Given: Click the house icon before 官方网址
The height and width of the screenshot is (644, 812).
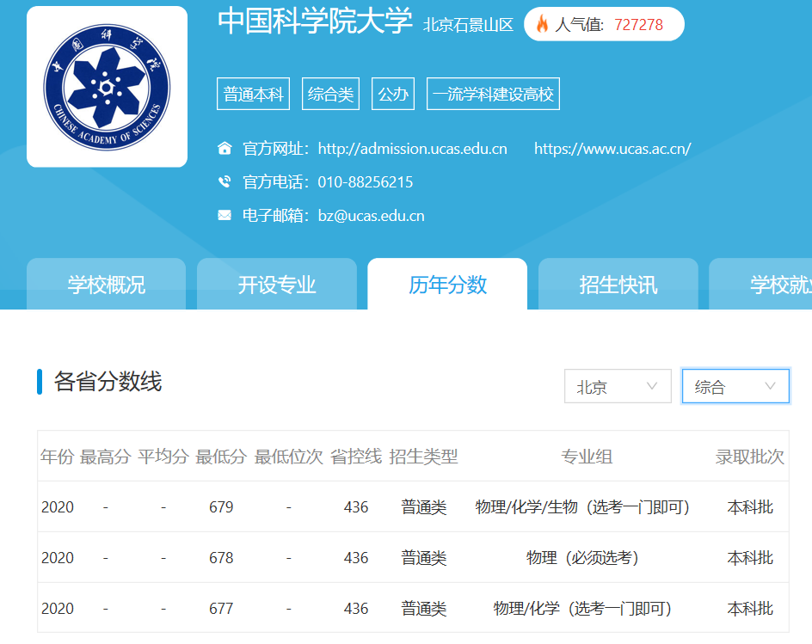Looking at the screenshot, I should coord(223,149).
